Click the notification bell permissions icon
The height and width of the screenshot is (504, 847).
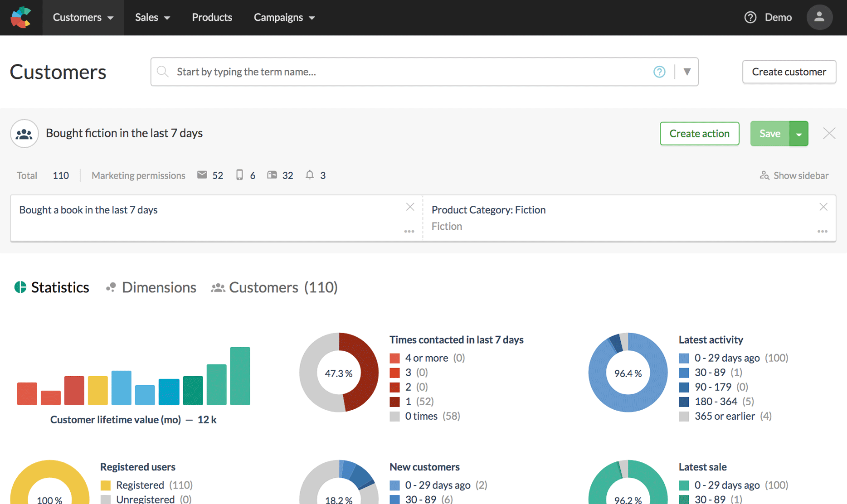coord(310,175)
